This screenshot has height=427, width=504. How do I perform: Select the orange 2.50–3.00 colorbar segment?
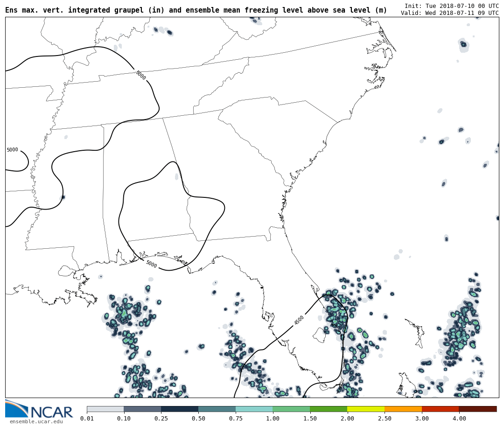click(x=403, y=409)
